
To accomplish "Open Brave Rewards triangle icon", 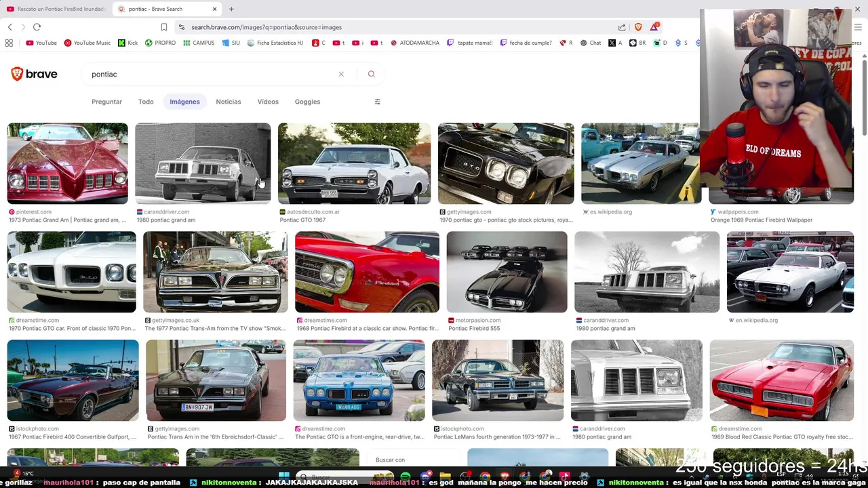I will (654, 27).
